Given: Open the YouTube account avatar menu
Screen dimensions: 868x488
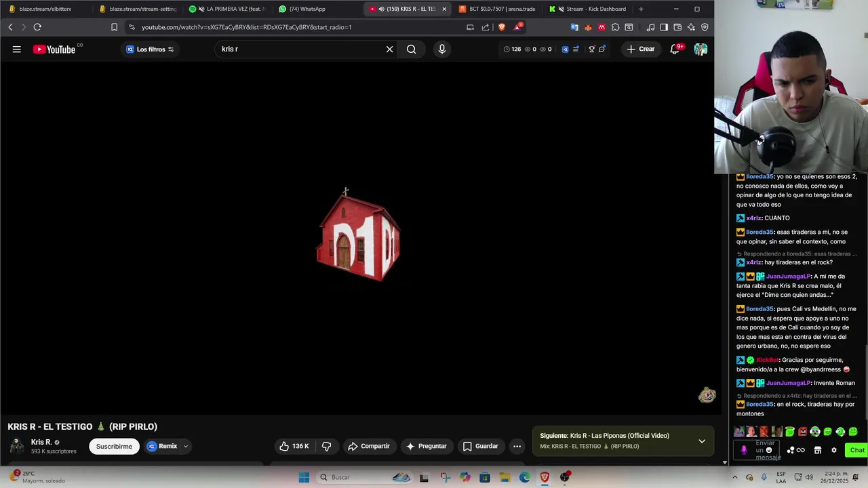Looking at the screenshot, I should [701, 49].
